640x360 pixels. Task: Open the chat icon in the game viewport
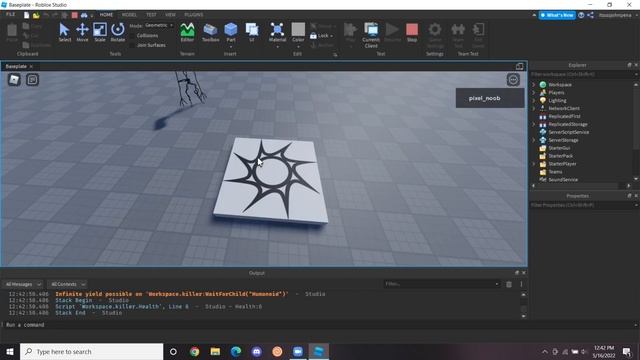pos(33,80)
